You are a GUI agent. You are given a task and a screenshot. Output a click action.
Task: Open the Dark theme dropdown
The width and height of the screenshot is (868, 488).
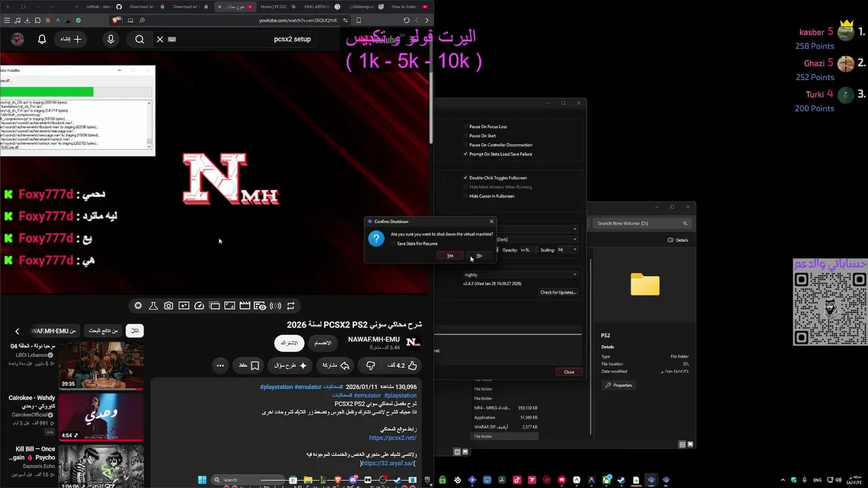point(537,239)
